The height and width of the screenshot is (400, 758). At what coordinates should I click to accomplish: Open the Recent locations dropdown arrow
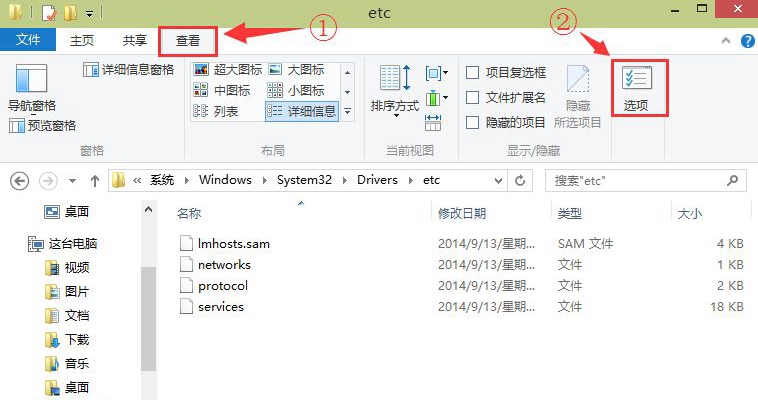[x=73, y=181]
